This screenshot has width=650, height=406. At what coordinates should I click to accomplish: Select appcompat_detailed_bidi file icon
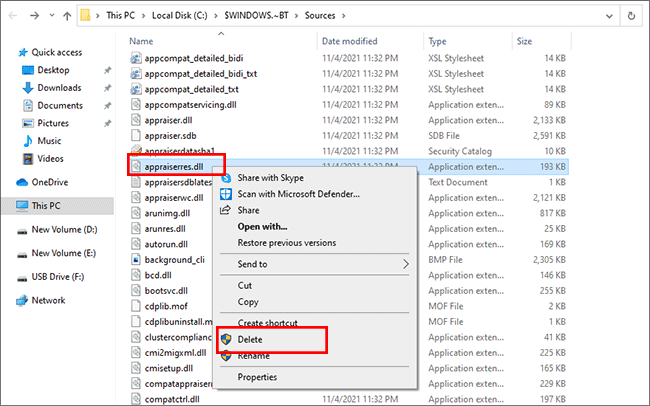pyautogui.click(x=136, y=58)
